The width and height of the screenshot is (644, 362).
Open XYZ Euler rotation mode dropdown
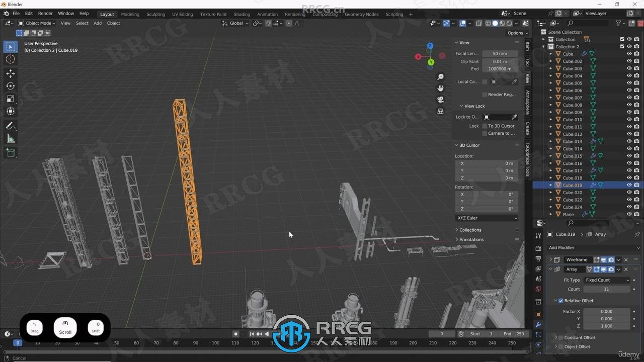click(x=487, y=218)
